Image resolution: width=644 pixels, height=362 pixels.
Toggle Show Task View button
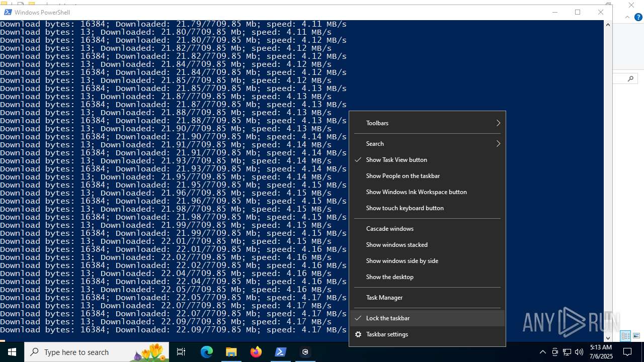(x=427, y=160)
